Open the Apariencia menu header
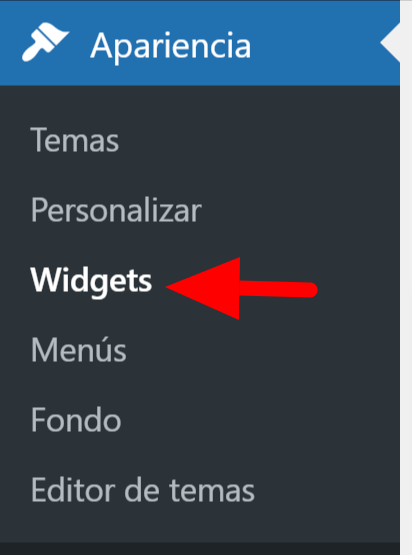 point(200,43)
